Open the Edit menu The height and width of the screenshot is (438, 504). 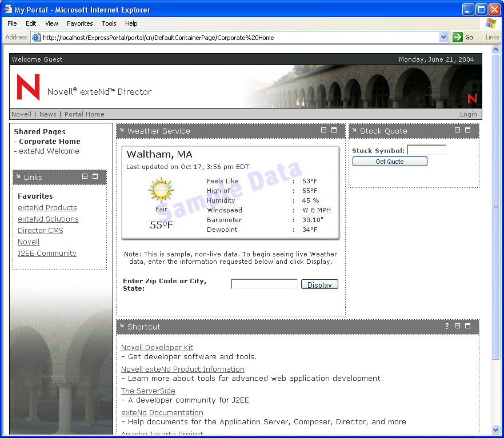click(31, 23)
